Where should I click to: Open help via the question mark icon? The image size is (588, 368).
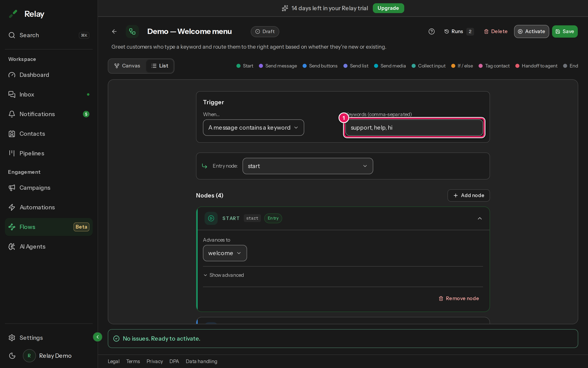(432, 31)
